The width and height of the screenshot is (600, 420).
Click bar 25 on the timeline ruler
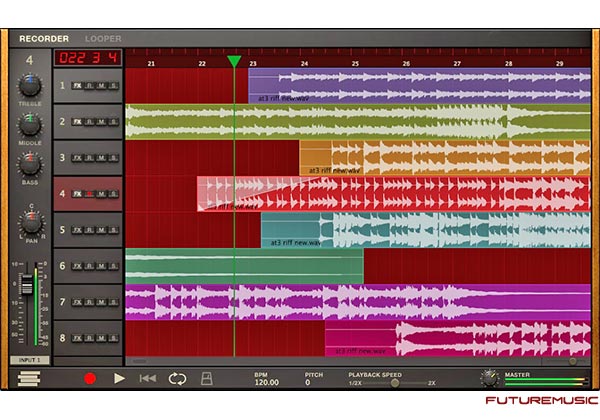pyautogui.click(x=355, y=63)
